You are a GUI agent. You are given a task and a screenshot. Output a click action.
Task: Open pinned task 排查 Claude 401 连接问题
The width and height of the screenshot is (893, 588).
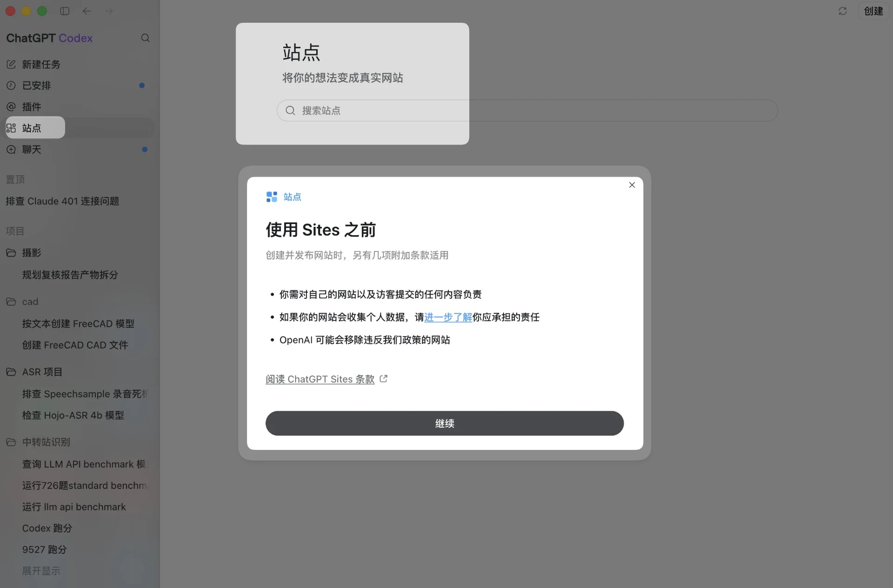[x=62, y=201]
